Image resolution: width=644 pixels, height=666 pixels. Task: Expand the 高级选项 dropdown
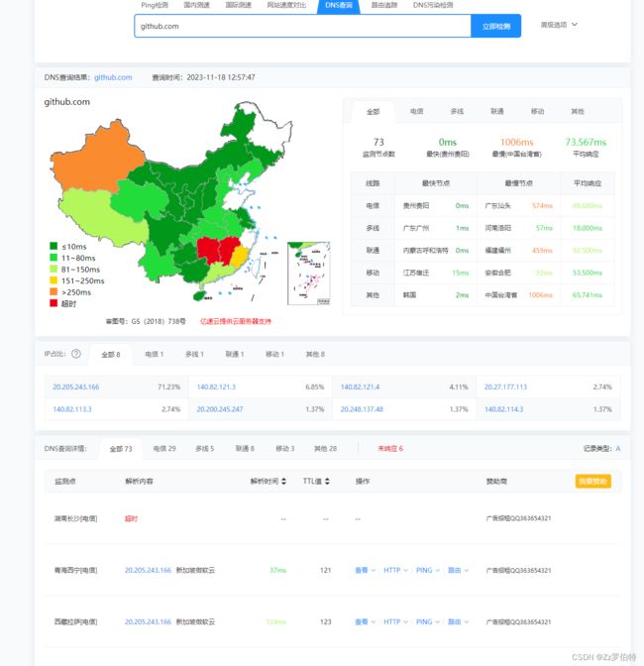[x=559, y=25]
